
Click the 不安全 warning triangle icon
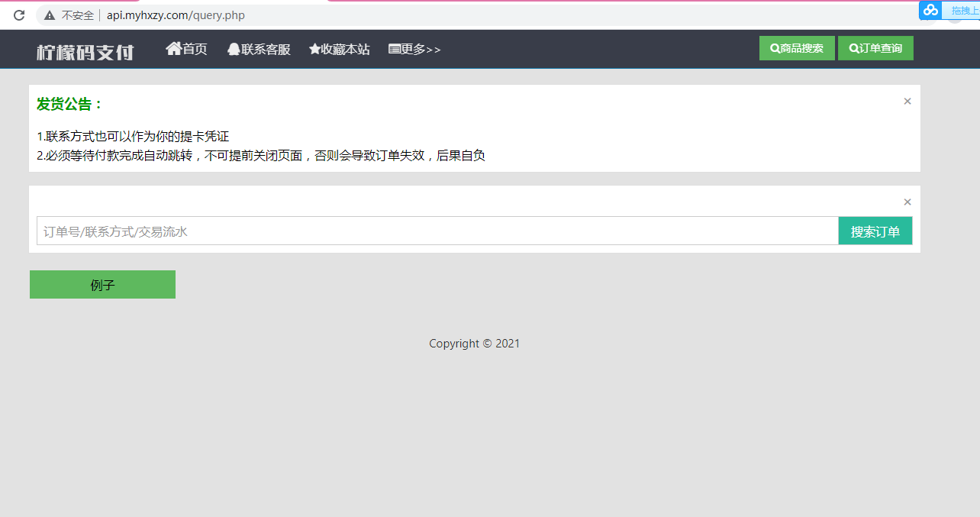click(x=50, y=15)
